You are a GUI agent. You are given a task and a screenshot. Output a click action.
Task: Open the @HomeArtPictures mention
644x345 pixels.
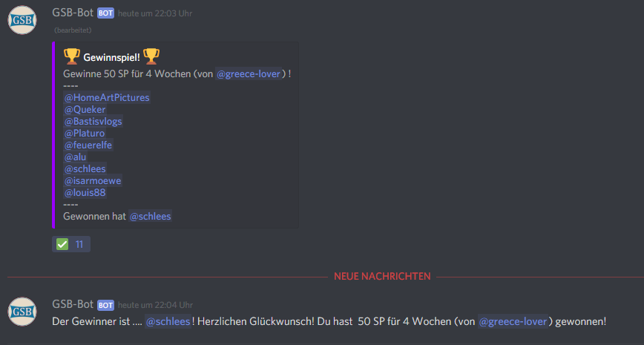[x=107, y=98]
